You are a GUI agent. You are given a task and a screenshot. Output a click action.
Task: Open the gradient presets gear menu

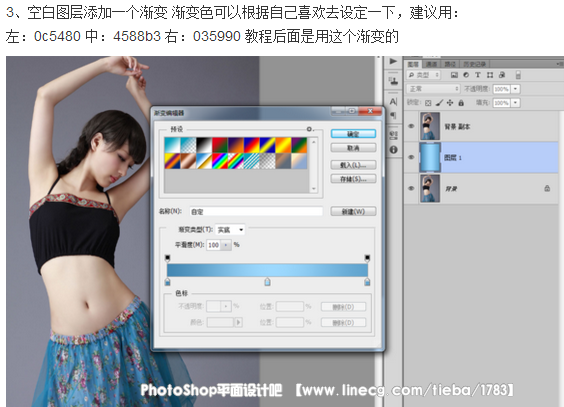[309, 129]
